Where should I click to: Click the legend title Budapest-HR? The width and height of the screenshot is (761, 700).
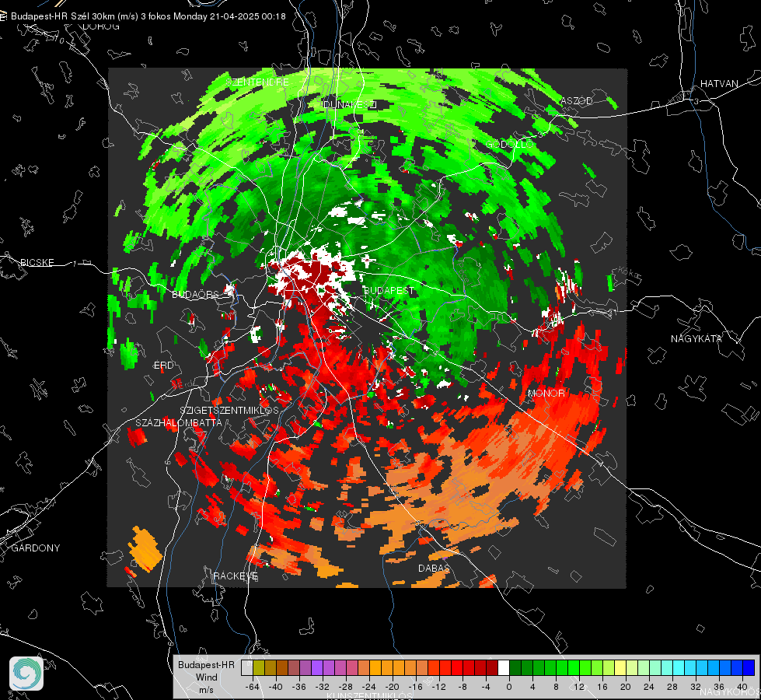206,664
